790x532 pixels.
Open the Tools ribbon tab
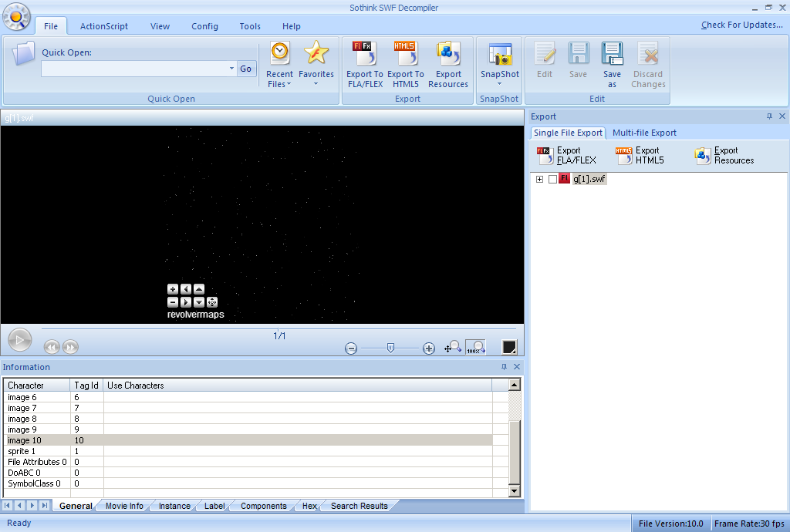click(250, 26)
